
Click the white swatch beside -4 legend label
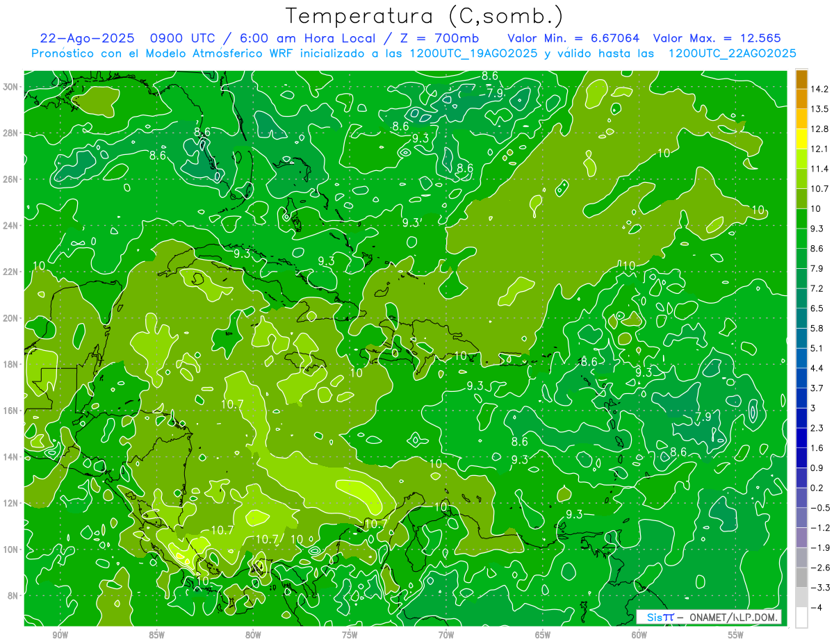[x=801, y=617]
